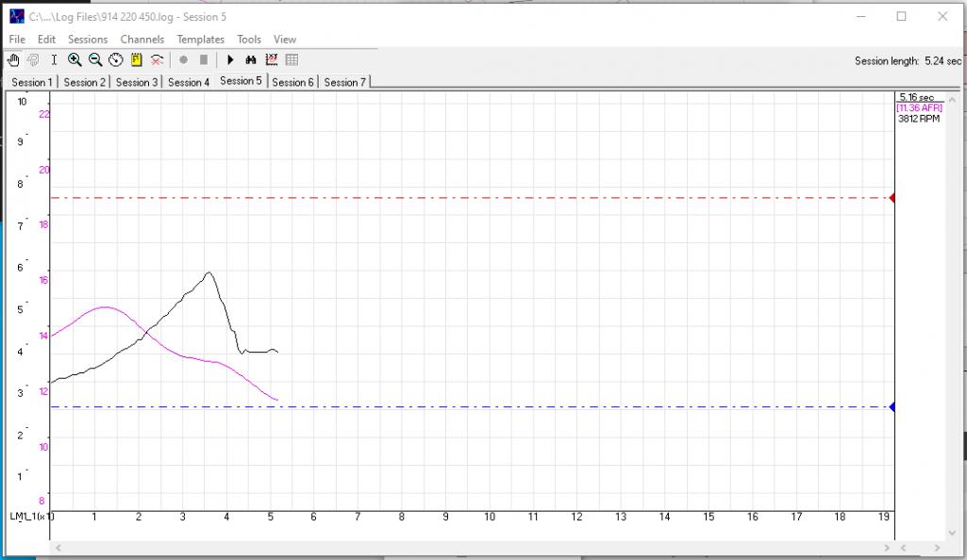Click the red X graph icon
Viewport: 967px width, 560px height.
point(158,59)
